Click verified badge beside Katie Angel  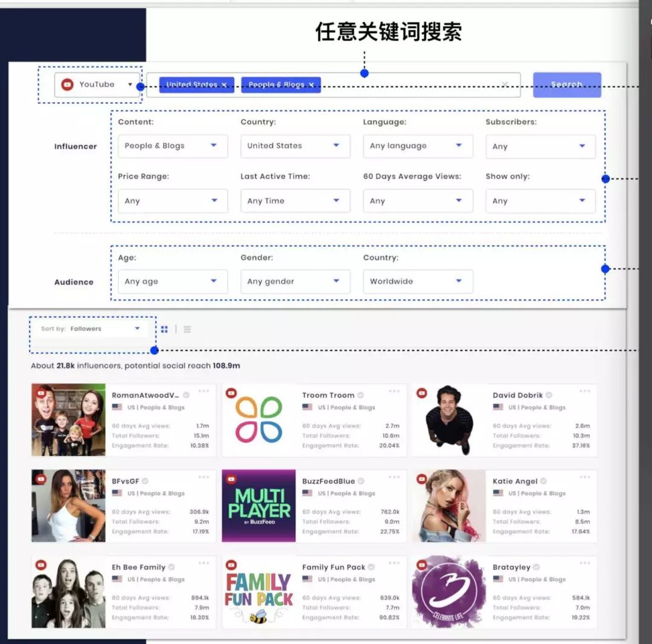pyautogui.click(x=543, y=481)
